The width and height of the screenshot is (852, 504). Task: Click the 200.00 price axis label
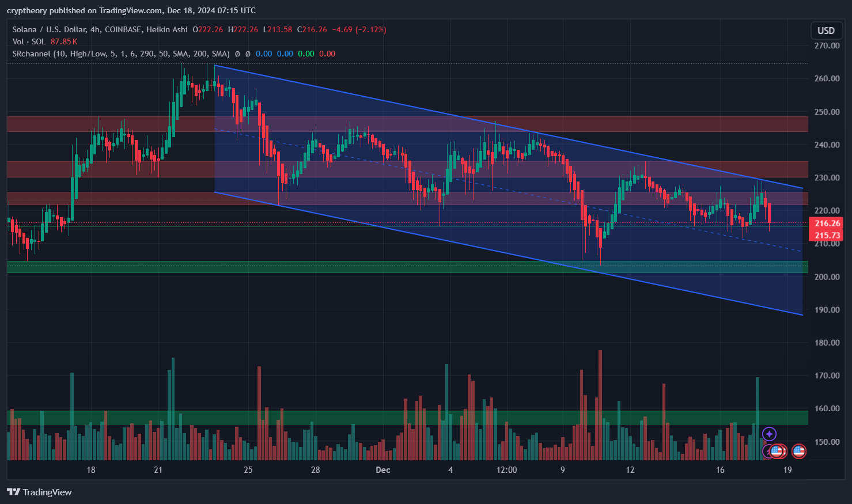point(827,276)
